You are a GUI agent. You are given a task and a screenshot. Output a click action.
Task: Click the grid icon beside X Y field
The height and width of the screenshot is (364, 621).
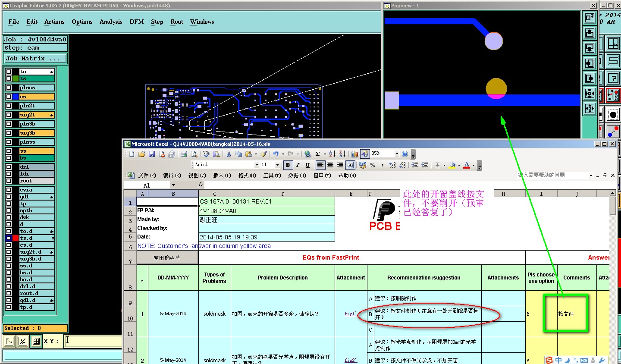[36, 341]
